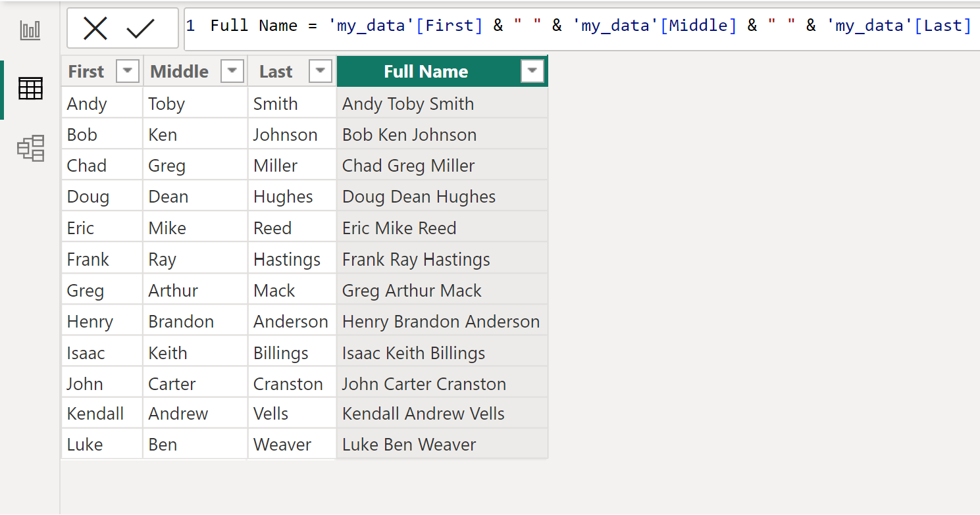Viewport: 980px width, 515px height.
Task: Open the First column filter dropdown
Action: 128,71
